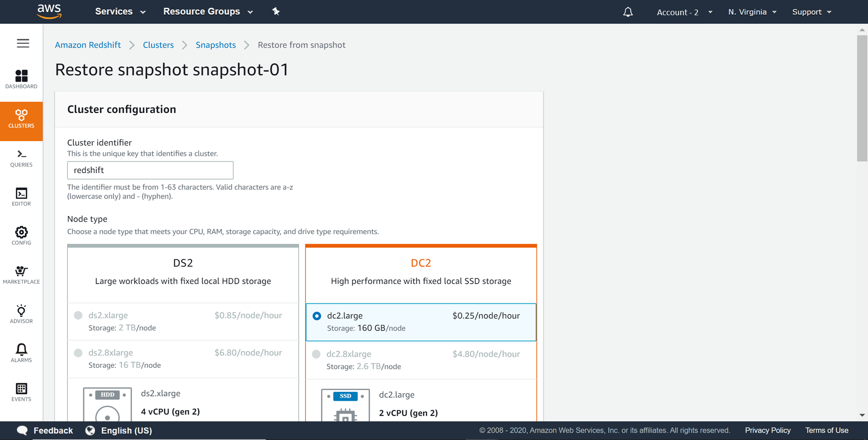Click the notifications bell in top bar
Viewport: 868px width, 440px height.
[628, 12]
